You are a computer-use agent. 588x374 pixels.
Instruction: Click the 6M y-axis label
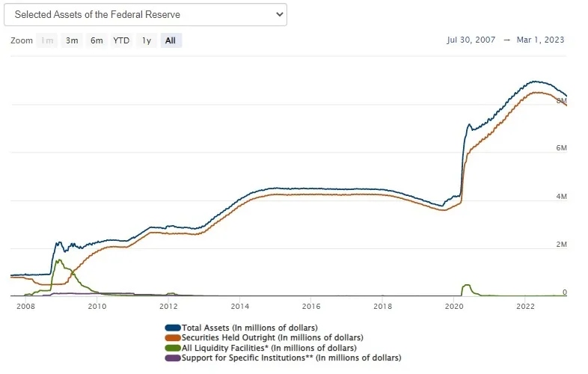pyautogui.click(x=561, y=148)
